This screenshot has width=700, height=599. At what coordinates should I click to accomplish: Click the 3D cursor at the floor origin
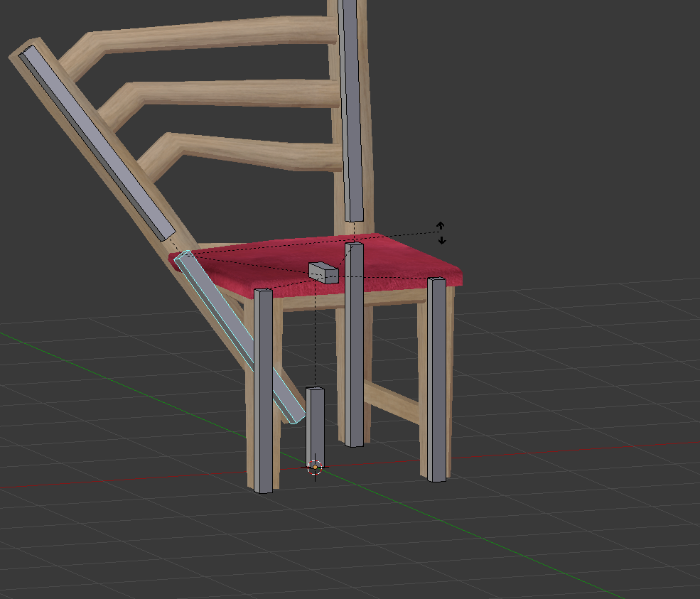(x=316, y=467)
